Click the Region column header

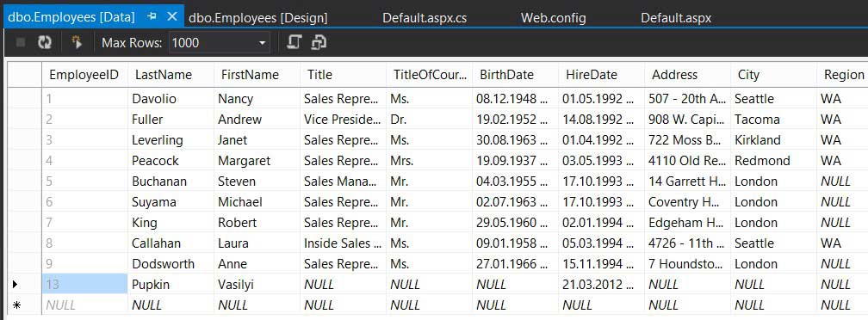click(842, 75)
